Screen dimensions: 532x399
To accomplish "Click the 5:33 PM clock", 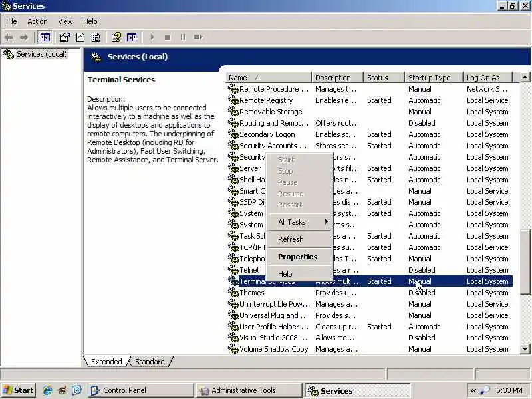I will tap(509, 390).
